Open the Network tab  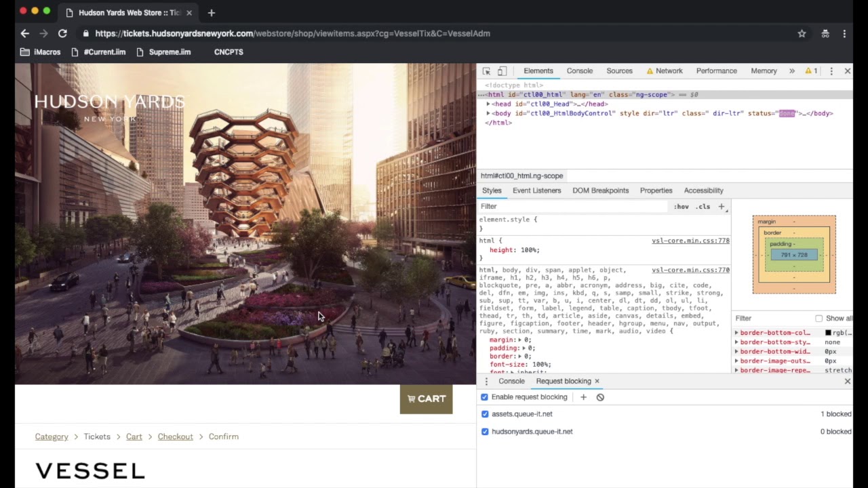(x=664, y=71)
